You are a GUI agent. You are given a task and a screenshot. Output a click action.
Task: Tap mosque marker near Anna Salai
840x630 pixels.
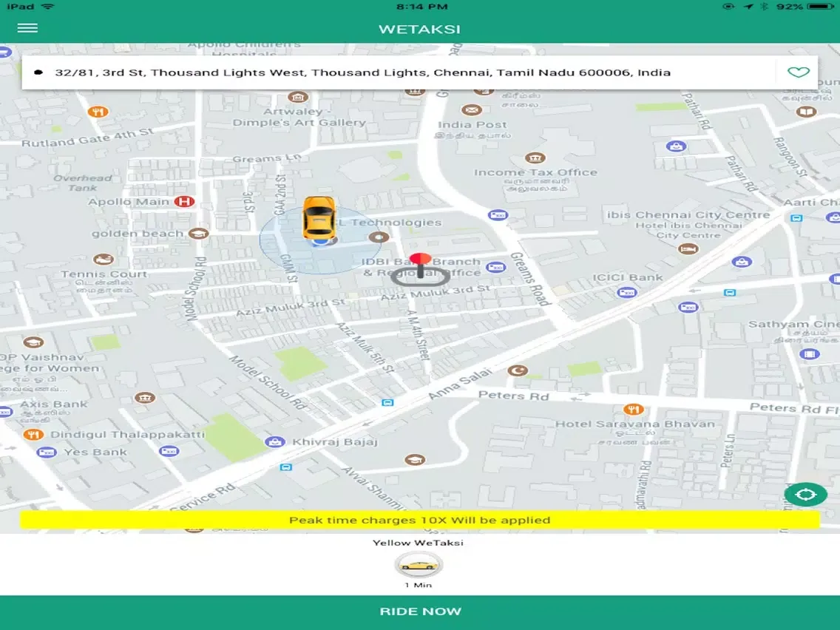coord(518,370)
